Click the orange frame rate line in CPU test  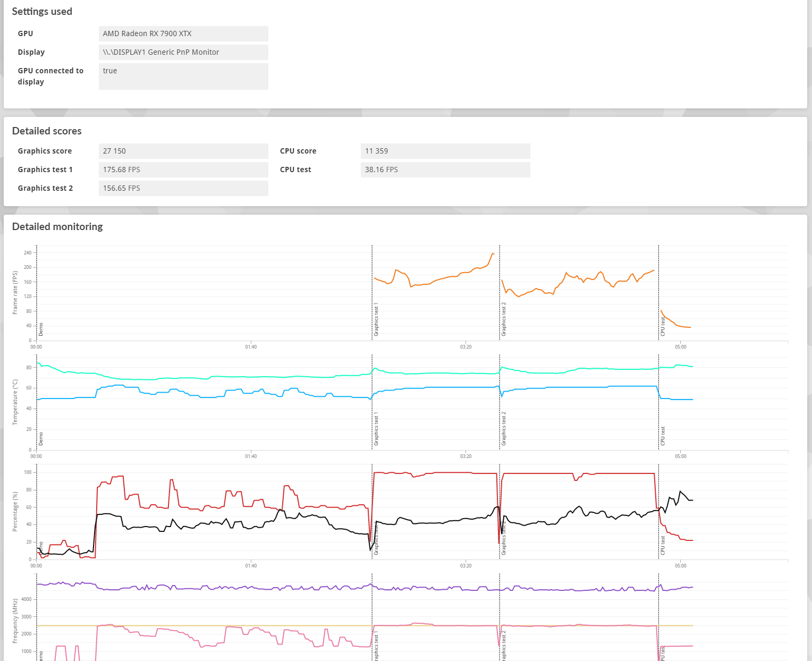pos(675,322)
